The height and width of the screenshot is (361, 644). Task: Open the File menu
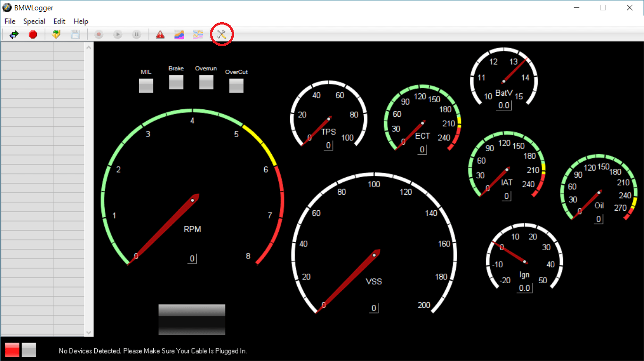tap(9, 21)
